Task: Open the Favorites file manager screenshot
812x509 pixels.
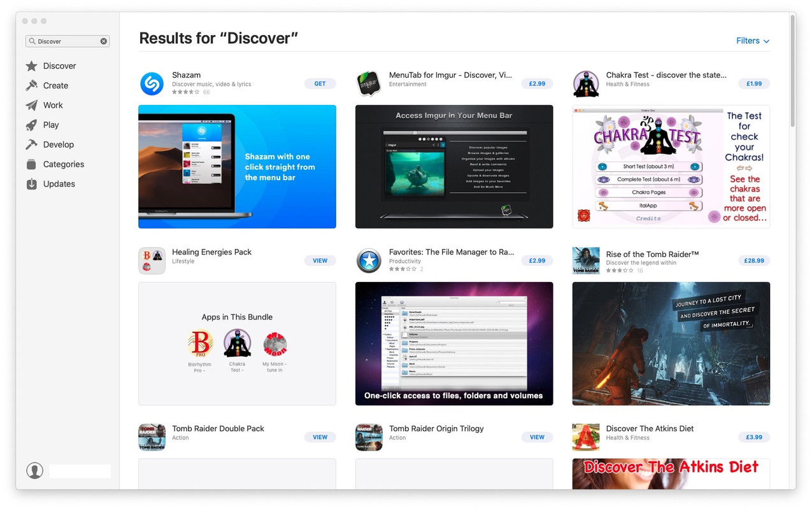Action: 454,344
